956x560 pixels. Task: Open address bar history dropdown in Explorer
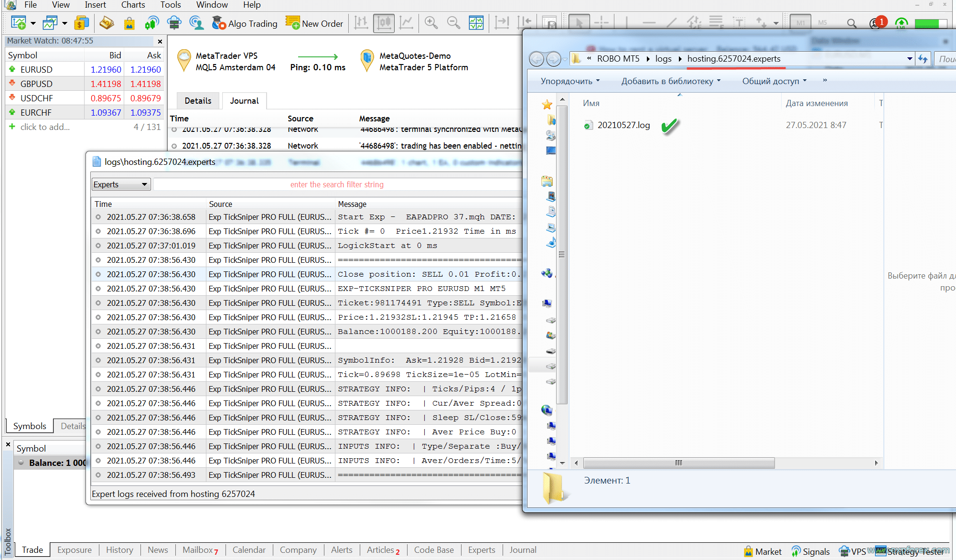coord(910,59)
